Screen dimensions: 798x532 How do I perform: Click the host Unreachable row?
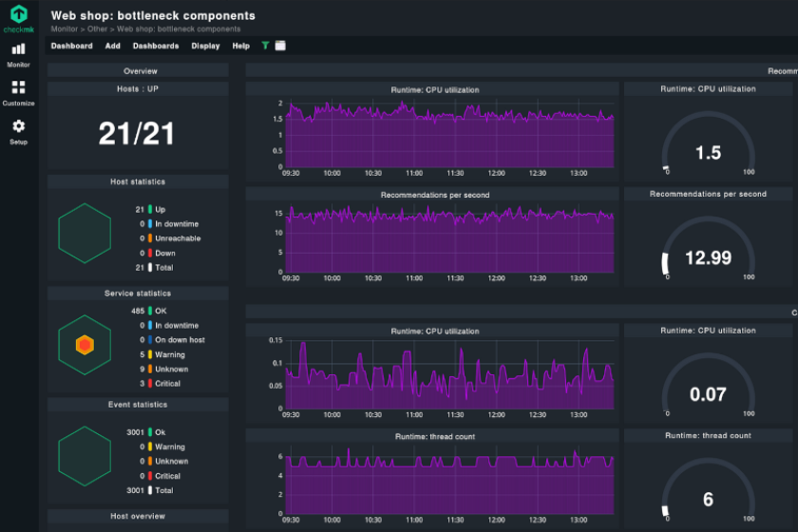170,238
